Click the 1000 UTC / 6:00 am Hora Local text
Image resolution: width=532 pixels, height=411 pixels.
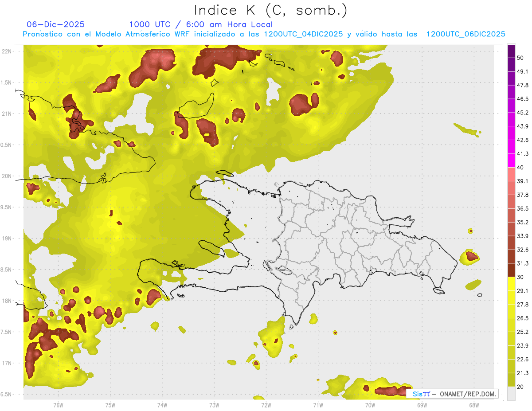tap(201, 24)
